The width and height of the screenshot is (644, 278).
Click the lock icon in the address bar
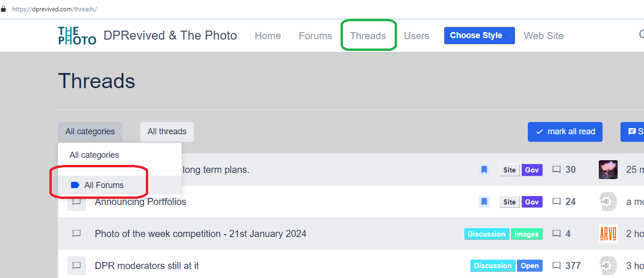[4, 9]
